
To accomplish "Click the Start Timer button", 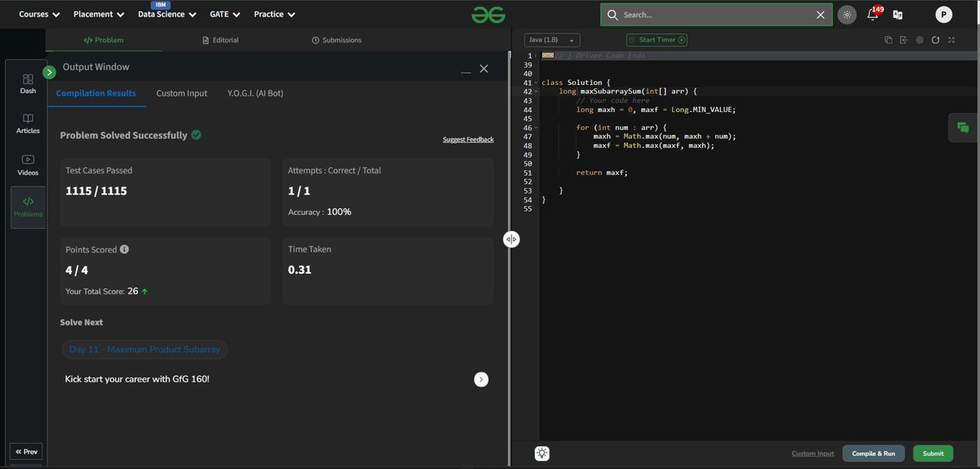I will tap(657, 40).
